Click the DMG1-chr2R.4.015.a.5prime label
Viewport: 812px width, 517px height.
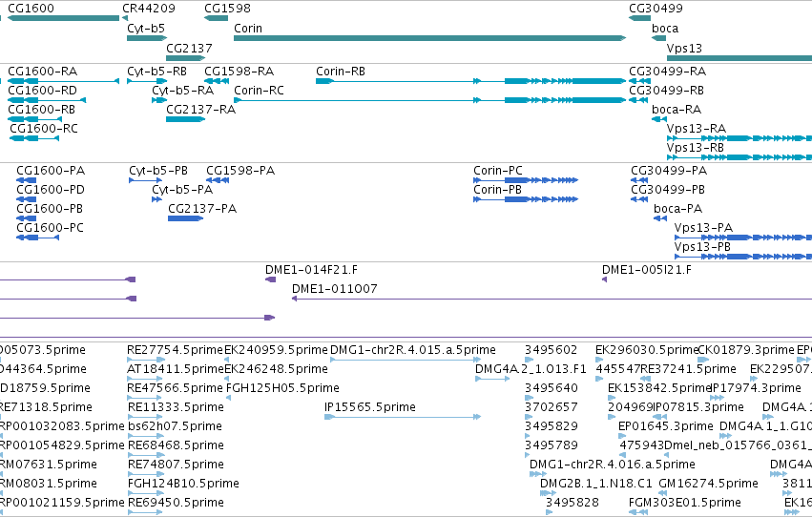[x=413, y=350]
